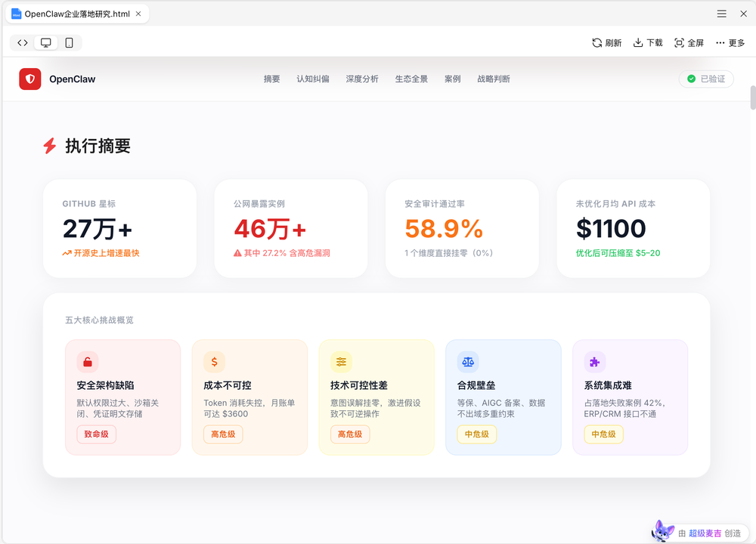Click the 麦吉 mascot icon at bottom right

coord(661,530)
